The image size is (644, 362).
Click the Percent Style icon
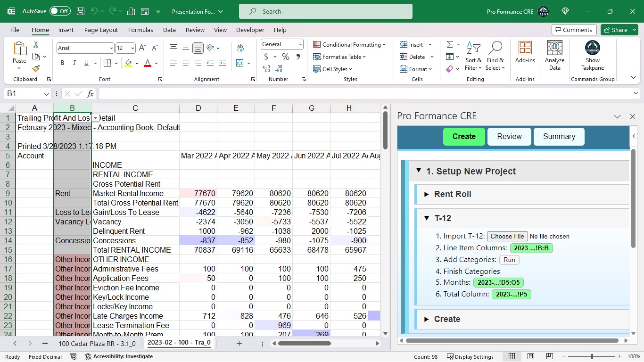(285, 57)
